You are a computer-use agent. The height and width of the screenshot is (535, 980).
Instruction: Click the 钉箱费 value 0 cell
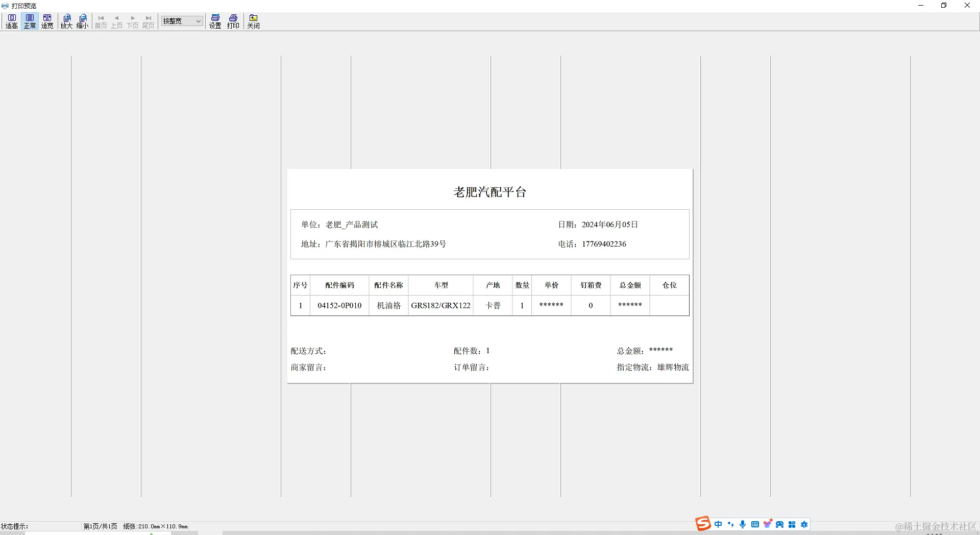[x=591, y=305]
